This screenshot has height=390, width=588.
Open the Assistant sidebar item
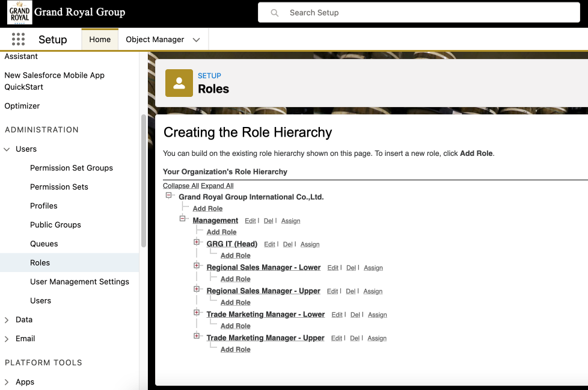21,57
